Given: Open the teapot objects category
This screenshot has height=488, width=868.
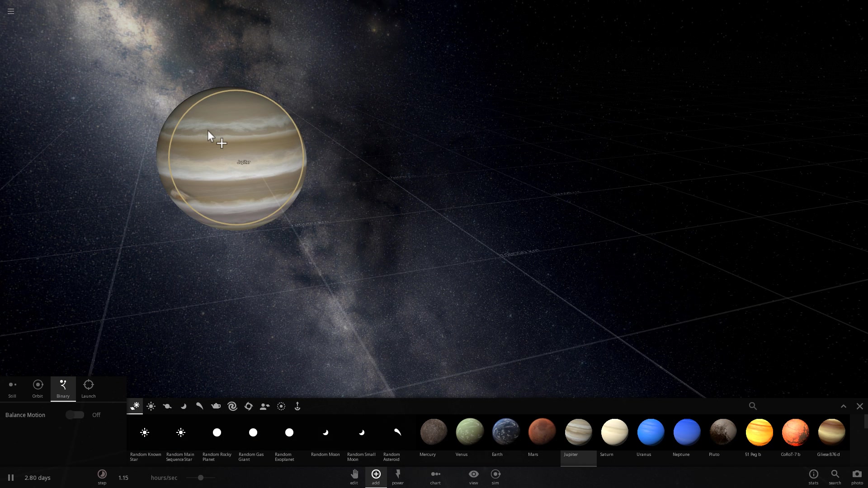Looking at the screenshot, I should point(216,406).
